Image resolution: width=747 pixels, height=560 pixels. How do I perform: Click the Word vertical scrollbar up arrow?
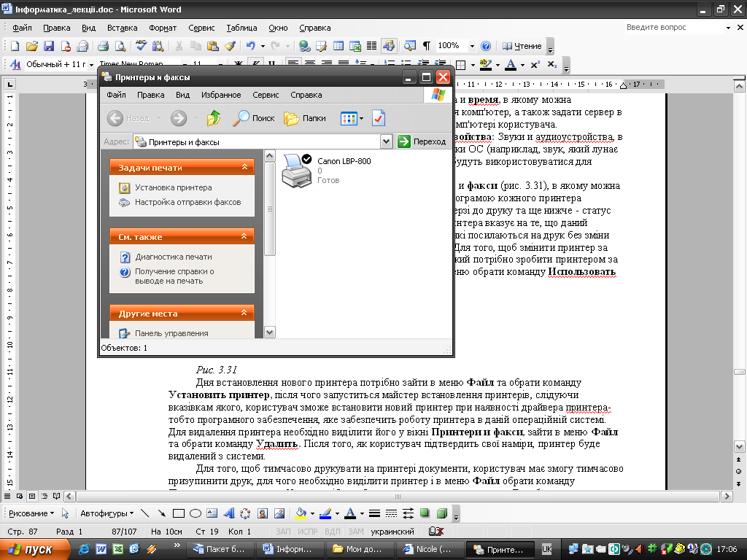(739, 86)
